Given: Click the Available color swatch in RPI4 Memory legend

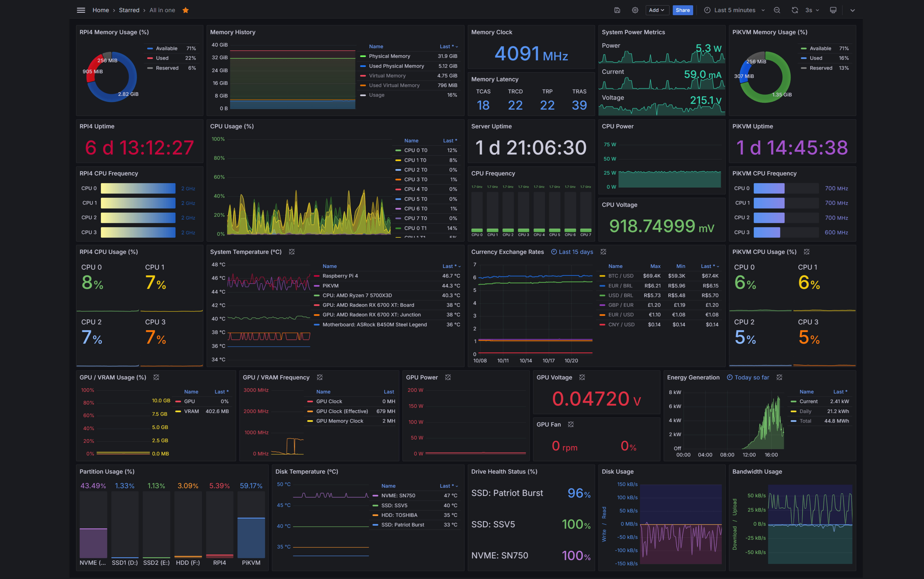Looking at the screenshot, I should click(150, 49).
